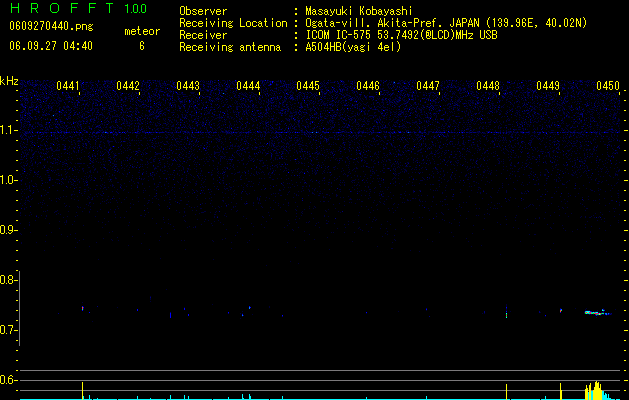
Task: Select the 0448 time marker label
Action: pyautogui.click(x=488, y=86)
